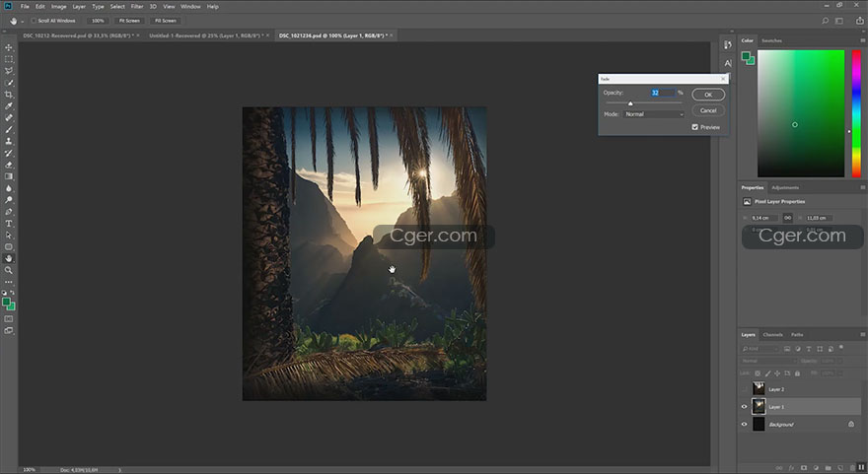This screenshot has height=474, width=868.
Task: Open the layer blend mode dropdown
Action: [769, 361]
